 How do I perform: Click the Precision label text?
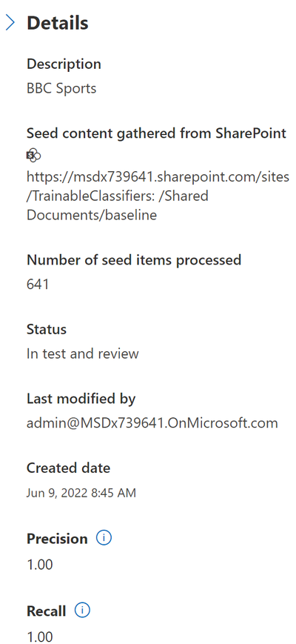[57, 539]
